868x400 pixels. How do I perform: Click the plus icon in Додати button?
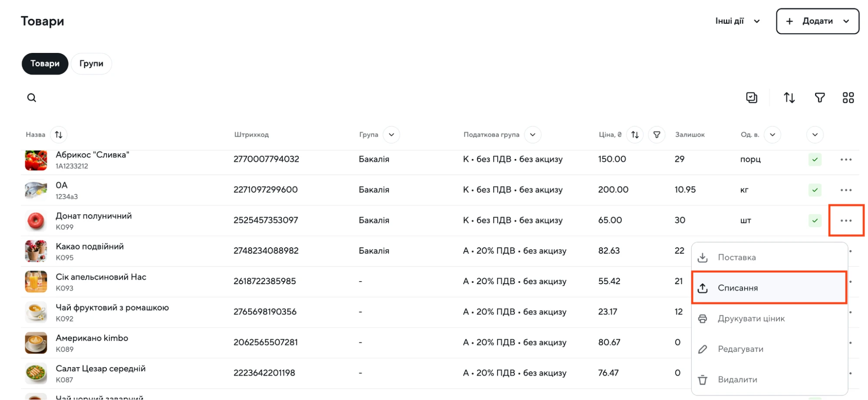pyautogui.click(x=789, y=21)
